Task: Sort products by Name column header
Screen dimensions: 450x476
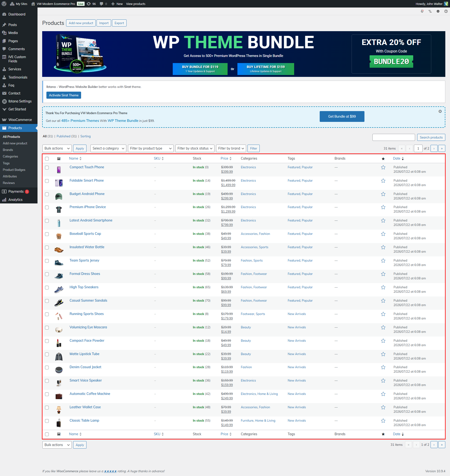Action: pyautogui.click(x=75, y=159)
